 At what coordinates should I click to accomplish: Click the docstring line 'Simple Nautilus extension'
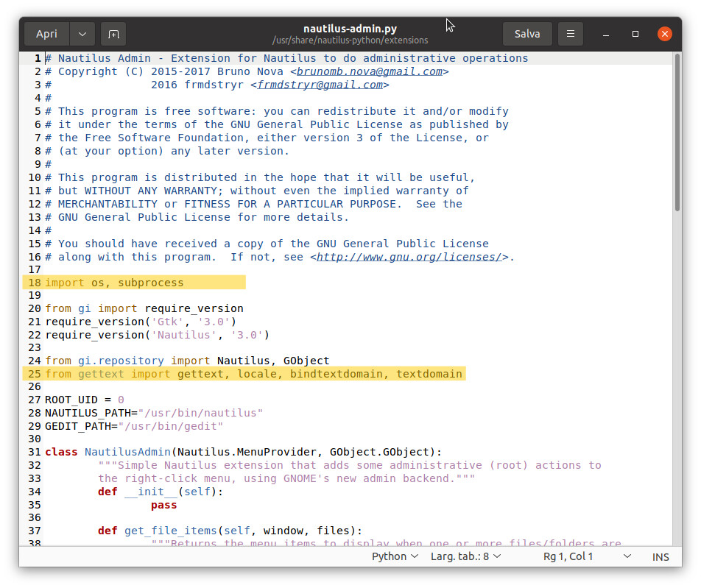click(x=350, y=465)
